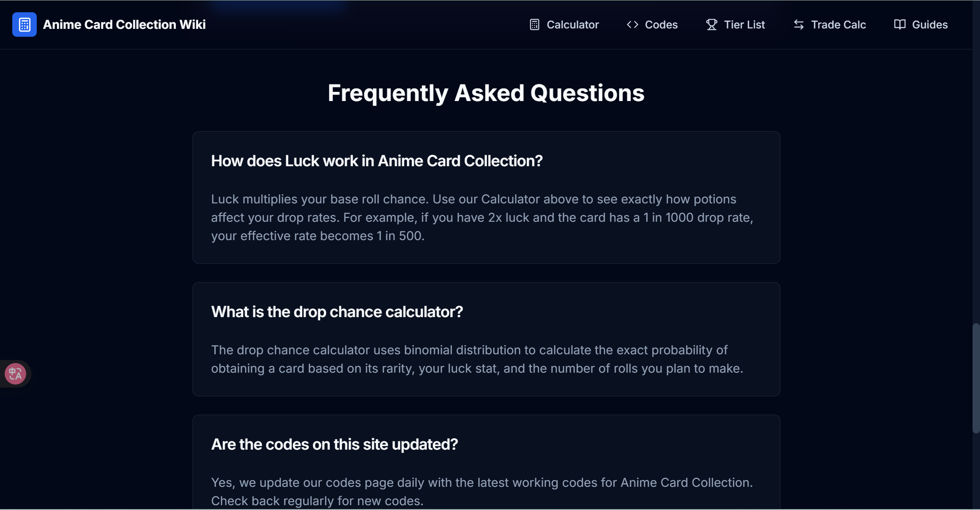Open the floating translation widget on the left

coord(15,374)
